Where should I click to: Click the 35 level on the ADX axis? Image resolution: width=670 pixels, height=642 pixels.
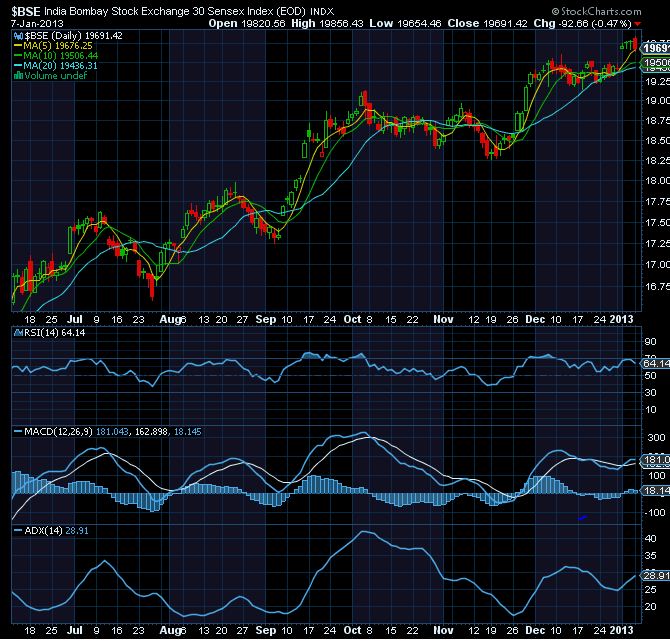click(x=650, y=556)
